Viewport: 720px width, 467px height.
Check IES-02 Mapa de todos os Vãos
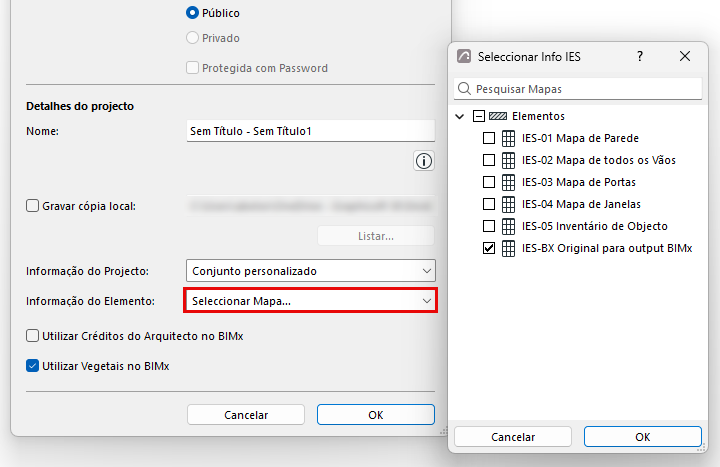coord(489,160)
